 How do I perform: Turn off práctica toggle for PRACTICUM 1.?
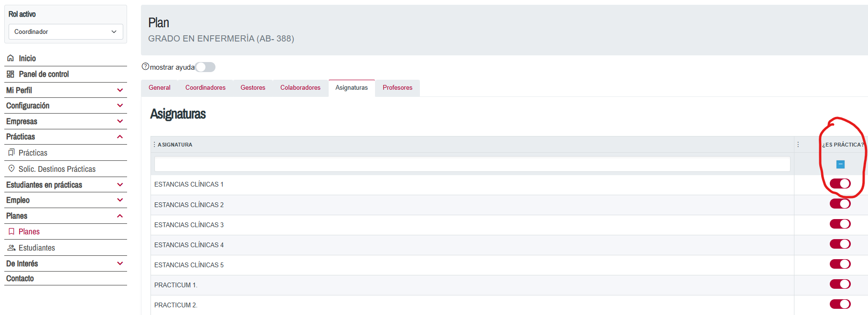(840, 284)
